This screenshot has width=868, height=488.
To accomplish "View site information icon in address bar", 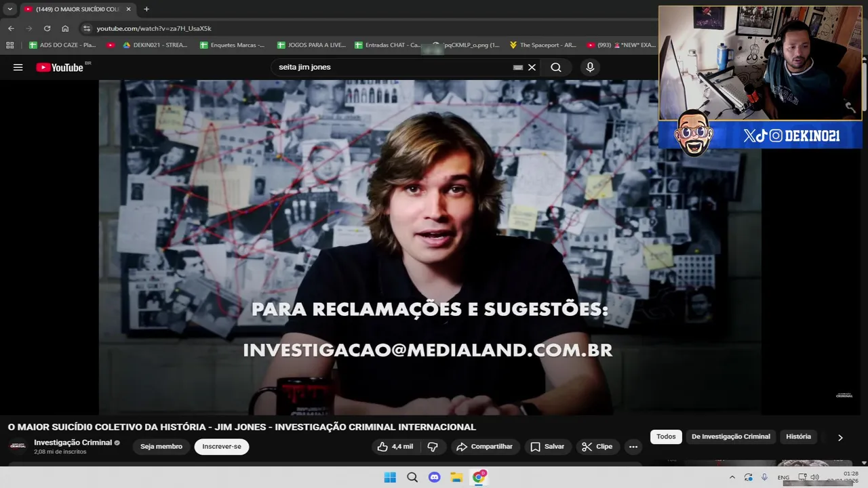I will point(86,28).
